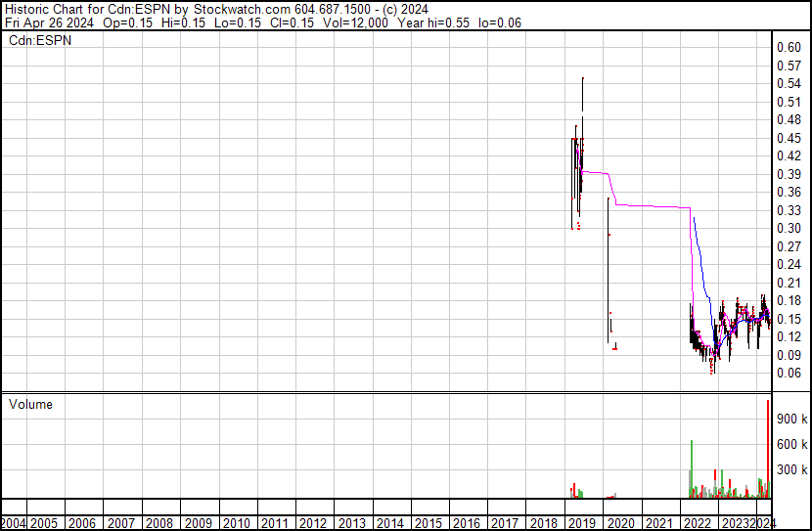Click the chart title 'Historic Chart for Cdn:ESPN'
The width and height of the screenshot is (812, 531).
pos(87,10)
